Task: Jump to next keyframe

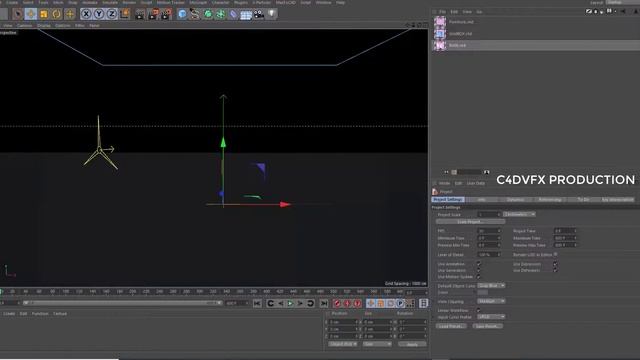Action: coord(310,303)
